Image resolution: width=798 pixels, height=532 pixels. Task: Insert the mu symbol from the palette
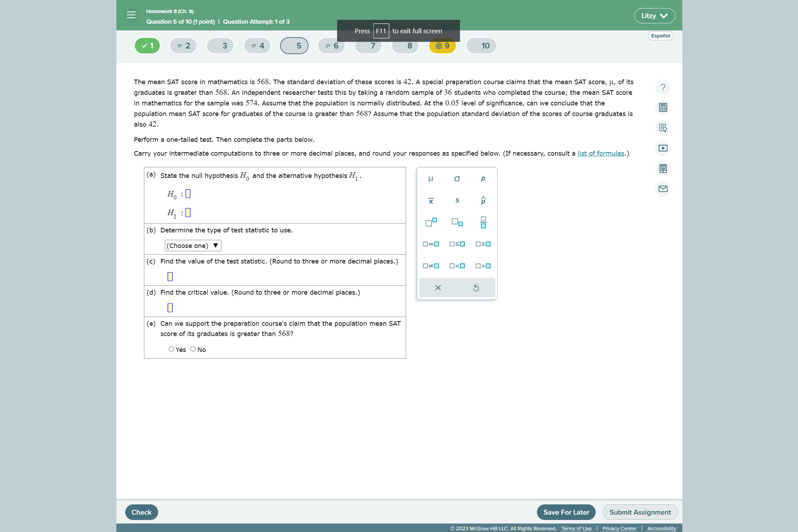430,179
